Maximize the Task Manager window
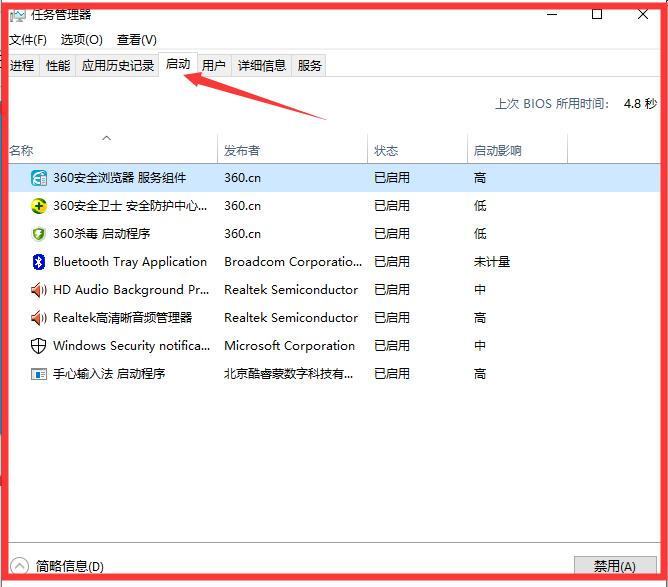The image size is (668, 587). pos(597,14)
